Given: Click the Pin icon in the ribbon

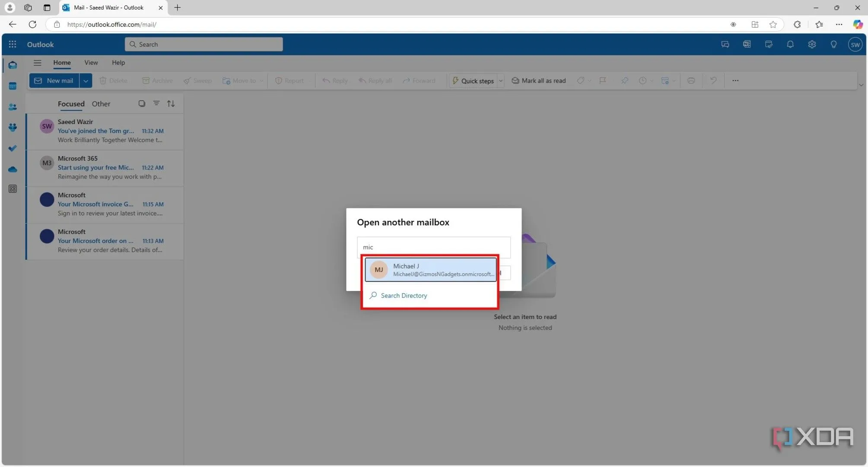Looking at the screenshot, I should [625, 80].
